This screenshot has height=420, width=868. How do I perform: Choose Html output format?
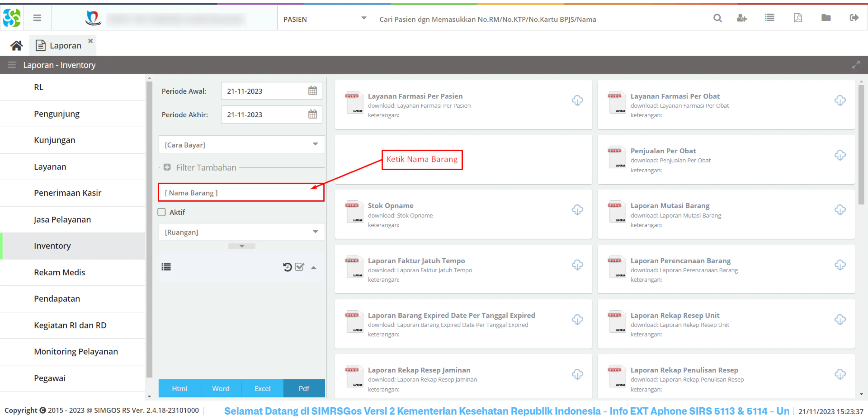tap(179, 388)
